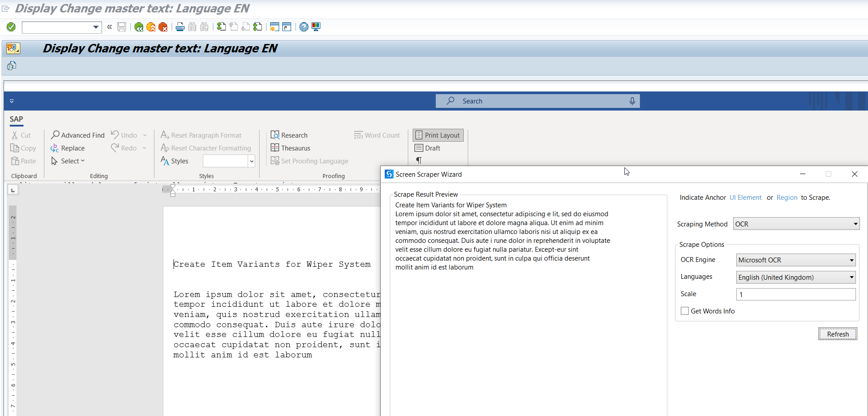Click the tab selector at ruler corner
The height and width of the screenshot is (416, 868).
13,190
